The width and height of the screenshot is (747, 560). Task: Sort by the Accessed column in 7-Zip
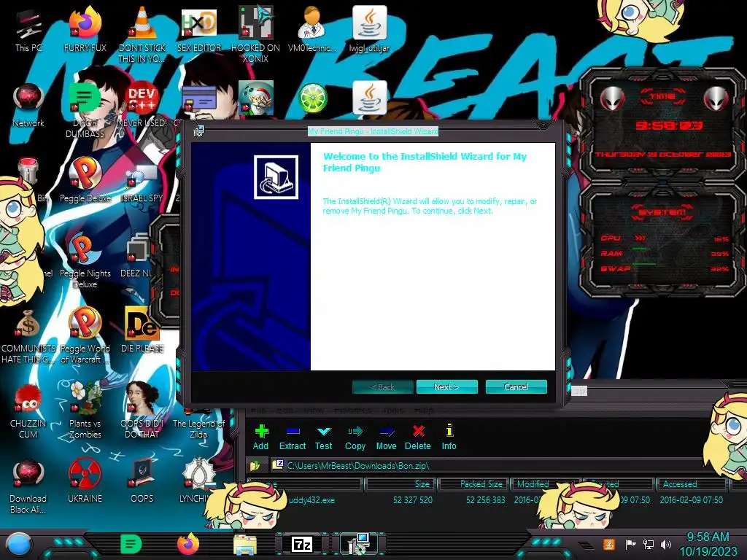point(691,484)
